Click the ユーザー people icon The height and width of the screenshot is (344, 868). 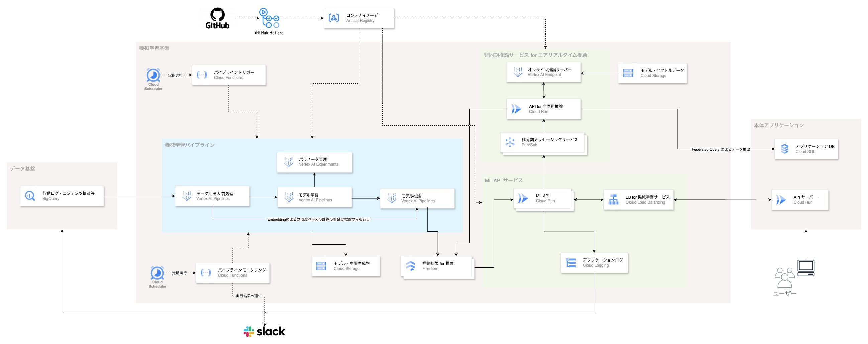coord(784,277)
